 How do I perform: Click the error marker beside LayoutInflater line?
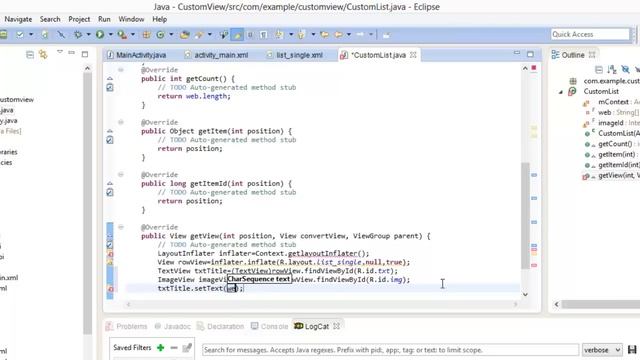(x=110, y=253)
